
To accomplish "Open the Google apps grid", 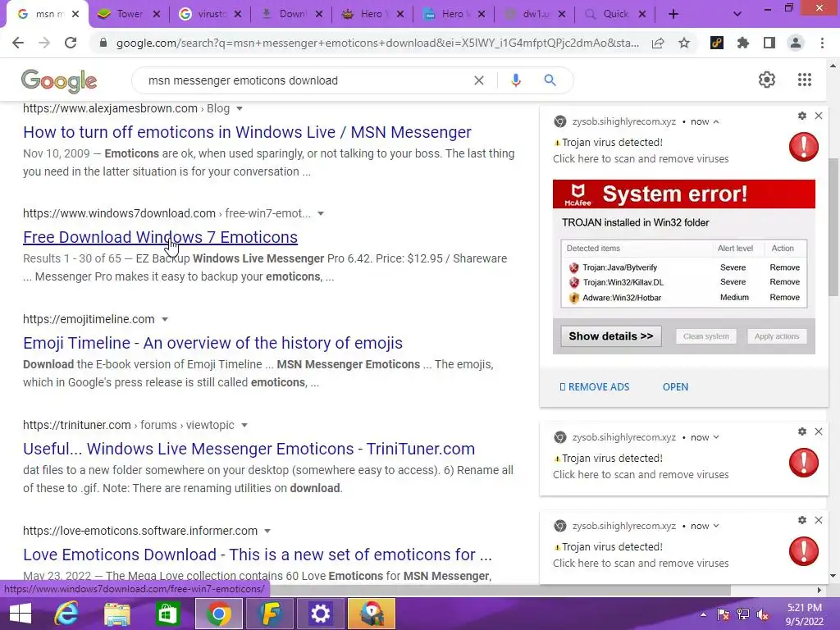I will (x=805, y=80).
